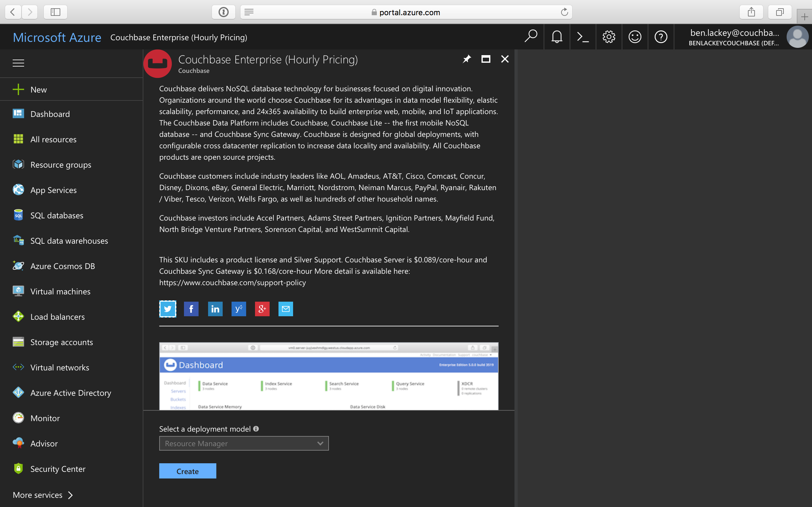The image size is (812, 507).
Task: Open Azure Notifications bell icon
Action: point(557,37)
